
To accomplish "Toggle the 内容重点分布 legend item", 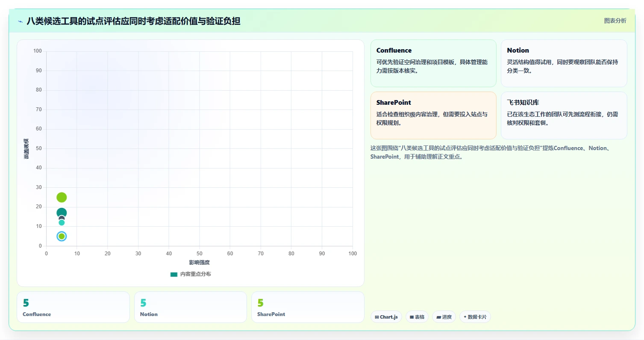I will point(191,274).
